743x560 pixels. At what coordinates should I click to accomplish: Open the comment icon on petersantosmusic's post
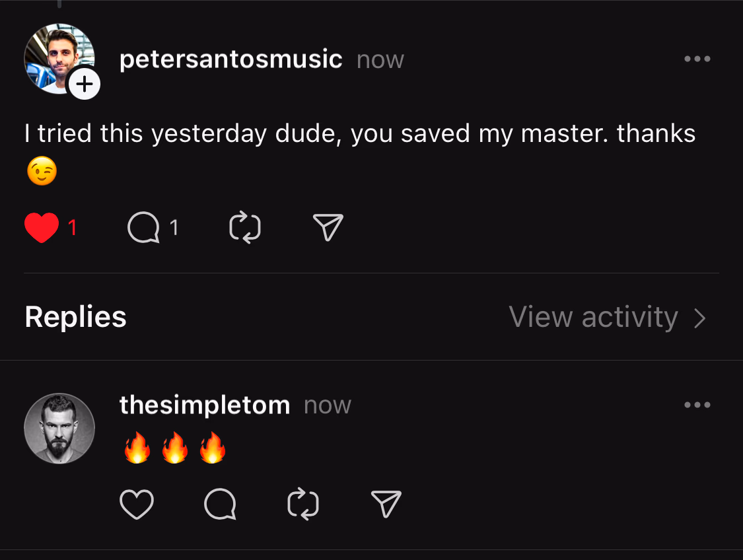pyautogui.click(x=144, y=227)
